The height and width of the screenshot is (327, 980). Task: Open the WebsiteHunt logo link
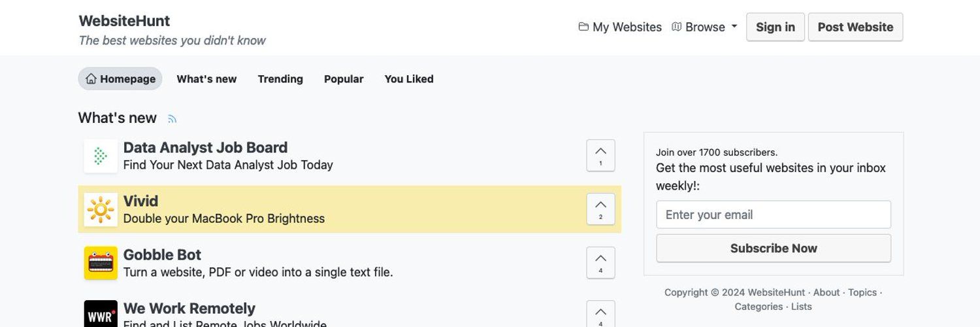pos(124,21)
